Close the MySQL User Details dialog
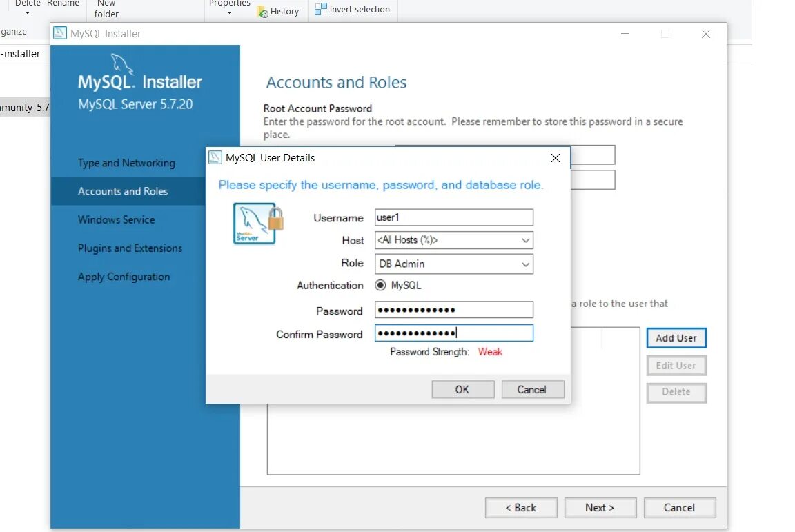 tap(555, 158)
